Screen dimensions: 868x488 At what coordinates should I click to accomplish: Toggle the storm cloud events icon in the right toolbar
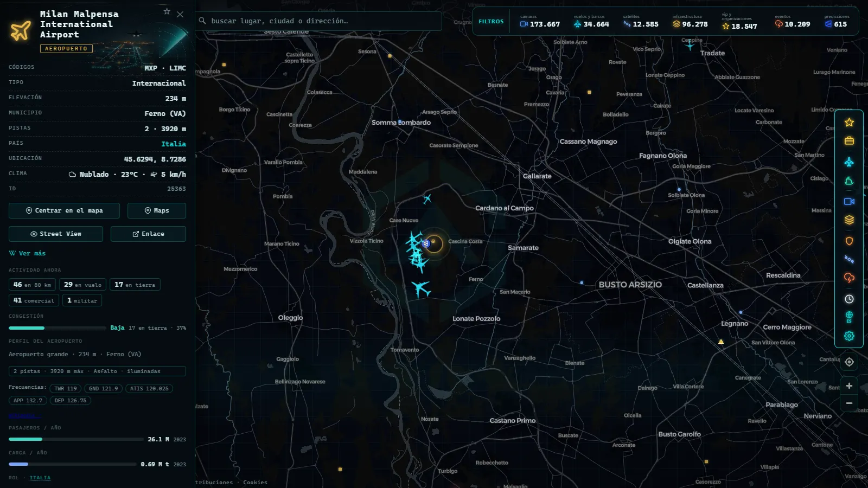(x=849, y=278)
